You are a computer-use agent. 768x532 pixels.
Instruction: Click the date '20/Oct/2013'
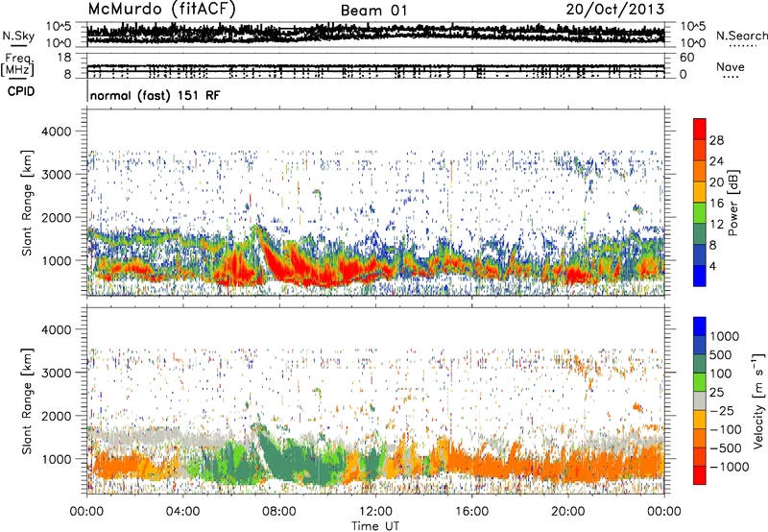[x=615, y=10]
